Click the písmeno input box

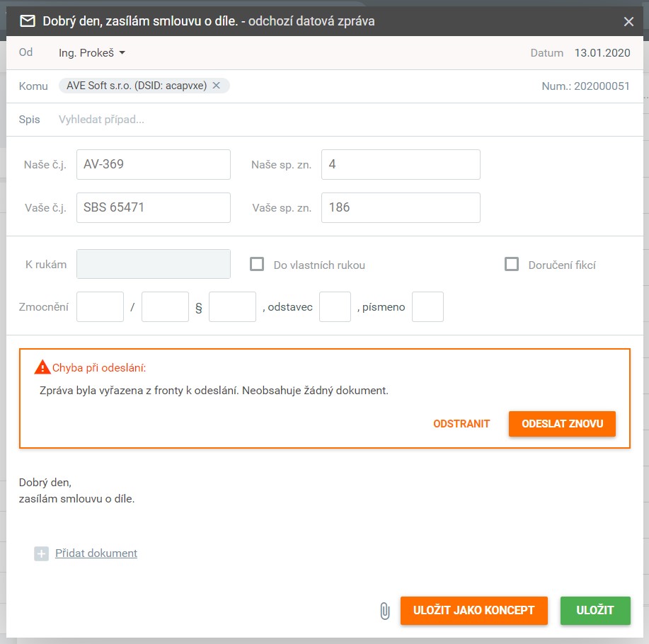(x=427, y=307)
